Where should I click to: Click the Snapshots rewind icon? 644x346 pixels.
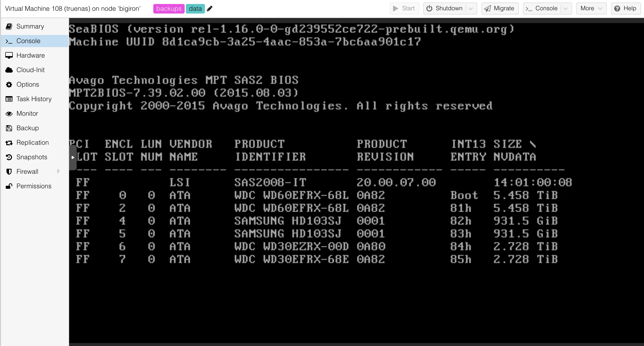tap(9, 157)
